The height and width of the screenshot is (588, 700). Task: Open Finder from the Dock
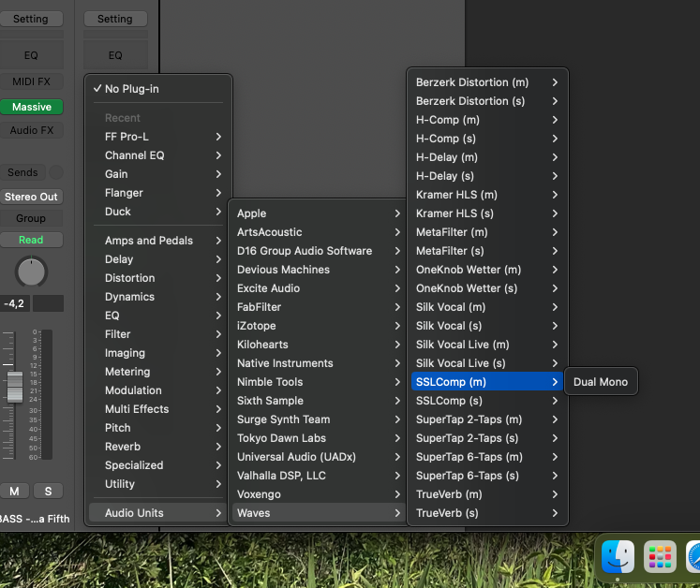click(x=618, y=557)
